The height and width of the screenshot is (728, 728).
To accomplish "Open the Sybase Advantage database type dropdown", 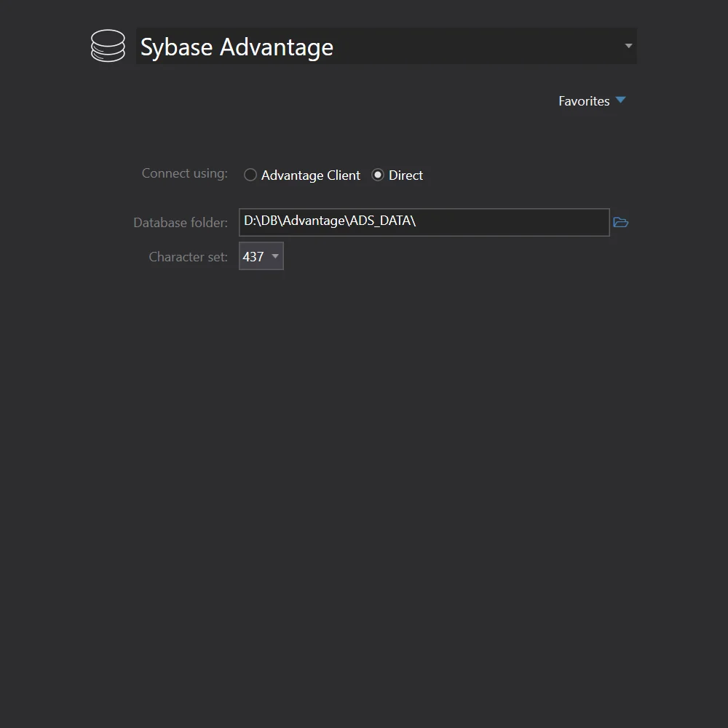I will point(386,47).
